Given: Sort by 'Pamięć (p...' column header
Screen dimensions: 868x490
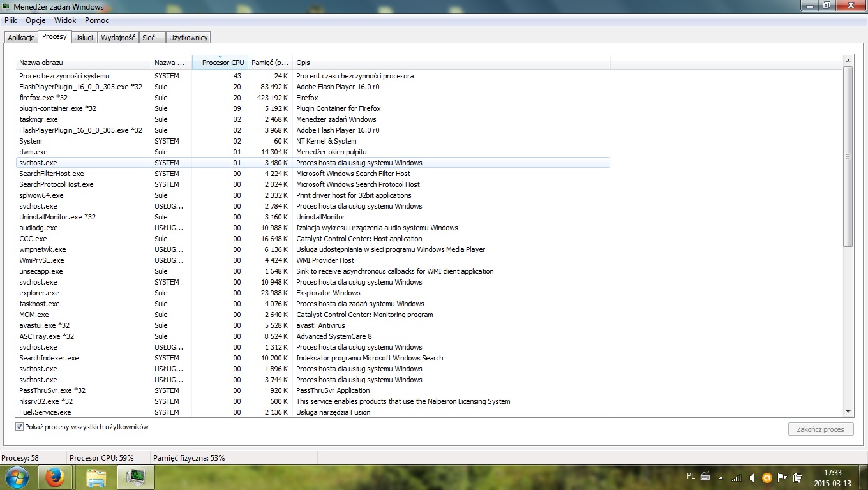Looking at the screenshot, I should pyautogui.click(x=270, y=63).
